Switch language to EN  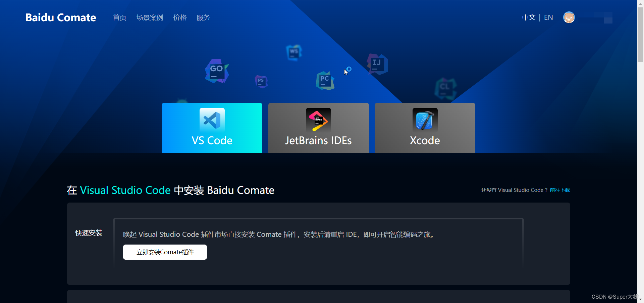click(548, 17)
